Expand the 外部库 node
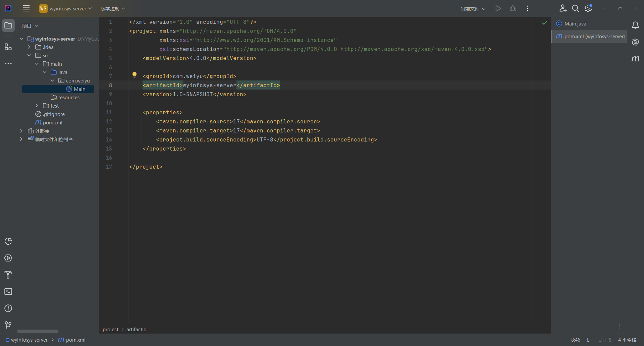644x346 pixels. (21, 131)
